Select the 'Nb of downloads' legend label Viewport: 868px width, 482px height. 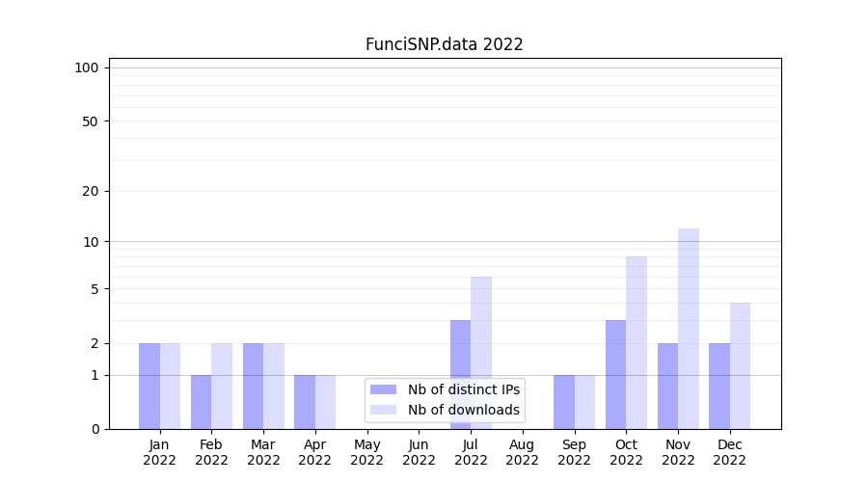click(x=464, y=410)
